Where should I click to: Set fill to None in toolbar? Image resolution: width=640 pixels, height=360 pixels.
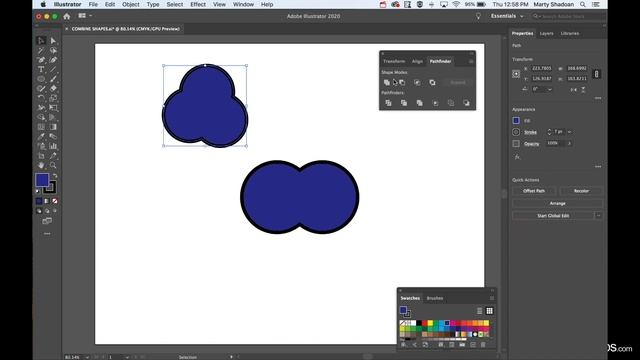pos(55,201)
